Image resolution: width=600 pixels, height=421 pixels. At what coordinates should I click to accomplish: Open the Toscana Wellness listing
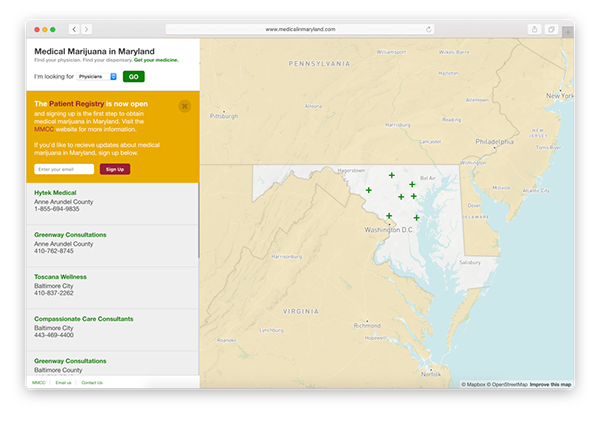coord(60,277)
